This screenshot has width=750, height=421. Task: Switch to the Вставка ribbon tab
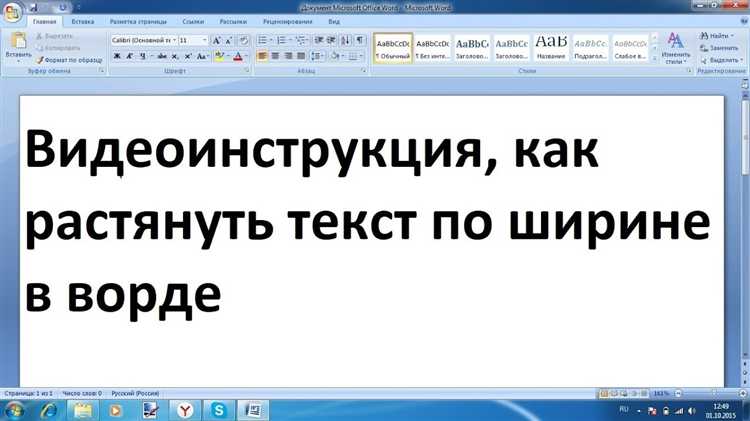(83, 21)
